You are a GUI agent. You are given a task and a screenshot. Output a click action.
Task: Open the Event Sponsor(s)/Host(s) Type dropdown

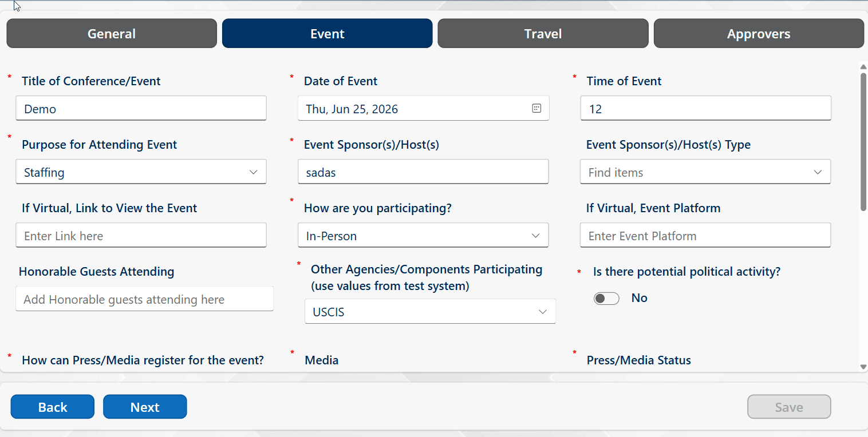pos(705,172)
